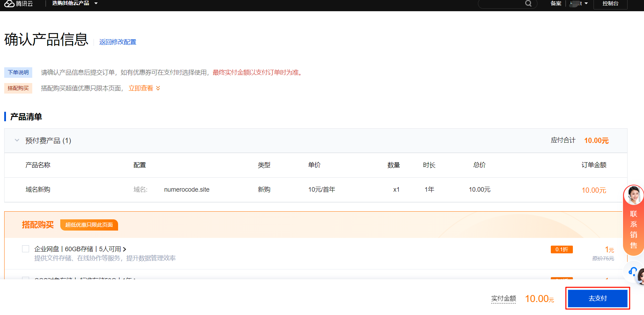Open the 备案 menu item
This screenshot has height=315, width=644.
[x=556, y=4]
